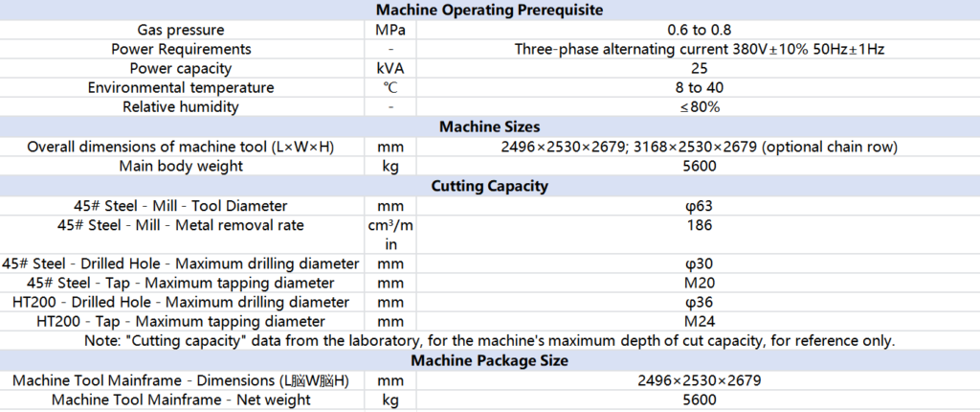Viewport: 980px width, 412px height.
Task: Select the "Machine Sizes" section header
Action: [x=489, y=126]
